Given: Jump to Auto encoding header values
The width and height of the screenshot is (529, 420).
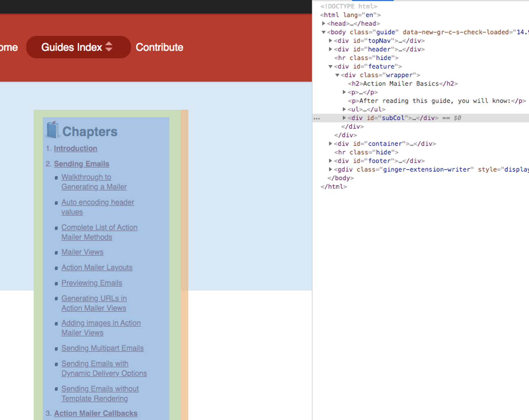Looking at the screenshot, I should pyautogui.click(x=98, y=207).
